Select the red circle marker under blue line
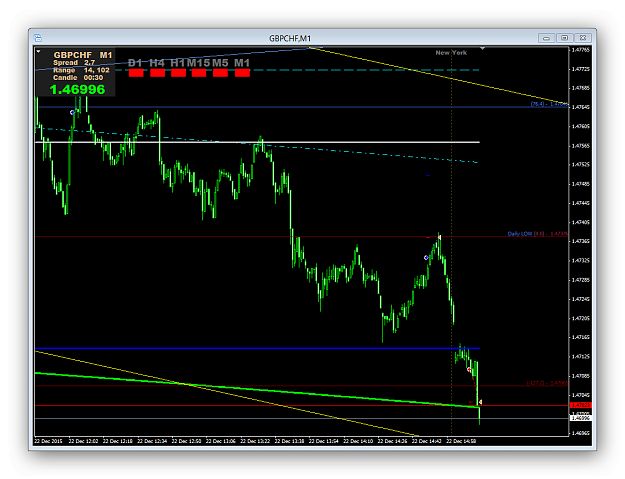Viewport: 625px width, 479px height. click(469, 370)
